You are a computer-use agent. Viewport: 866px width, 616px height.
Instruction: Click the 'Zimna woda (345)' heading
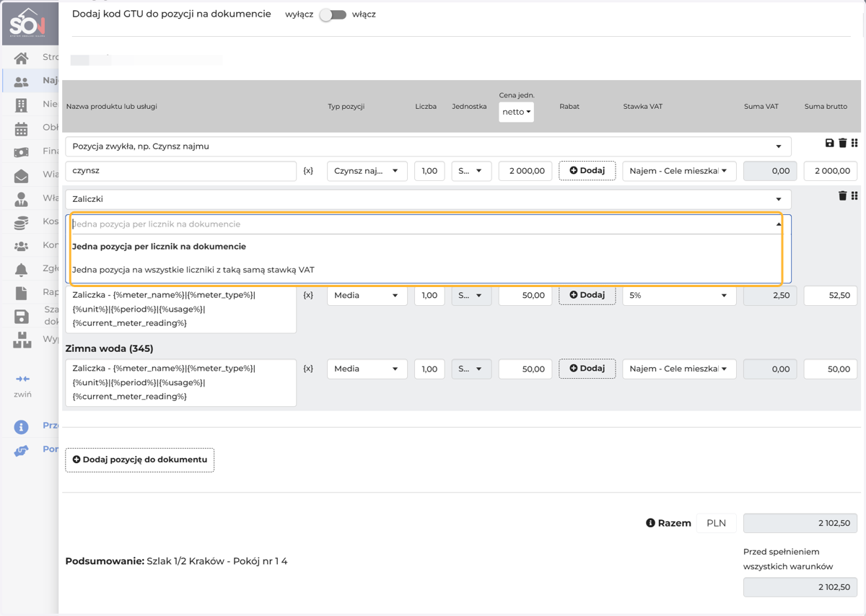109,348
